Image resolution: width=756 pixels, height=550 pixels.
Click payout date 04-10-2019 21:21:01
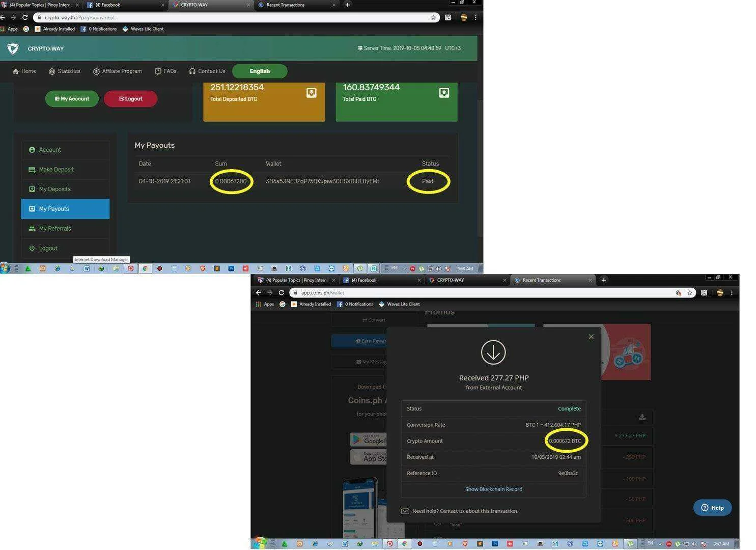(x=164, y=181)
